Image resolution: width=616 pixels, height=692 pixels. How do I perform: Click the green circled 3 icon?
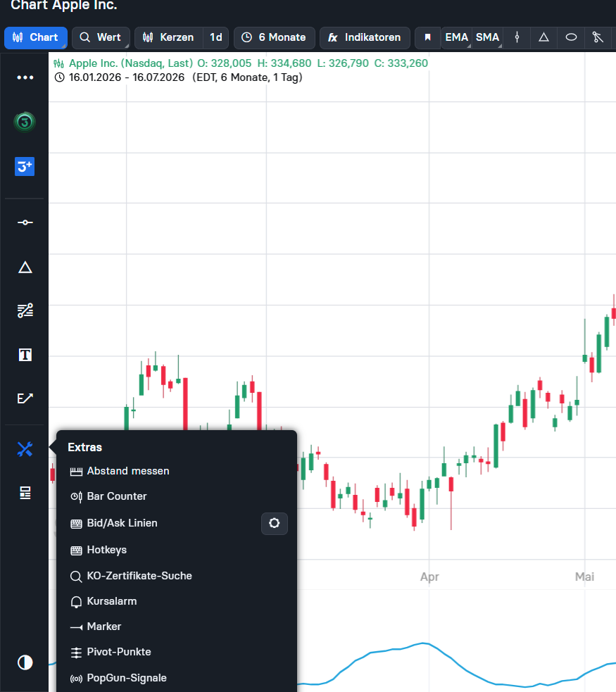click(x=25, y=122)
